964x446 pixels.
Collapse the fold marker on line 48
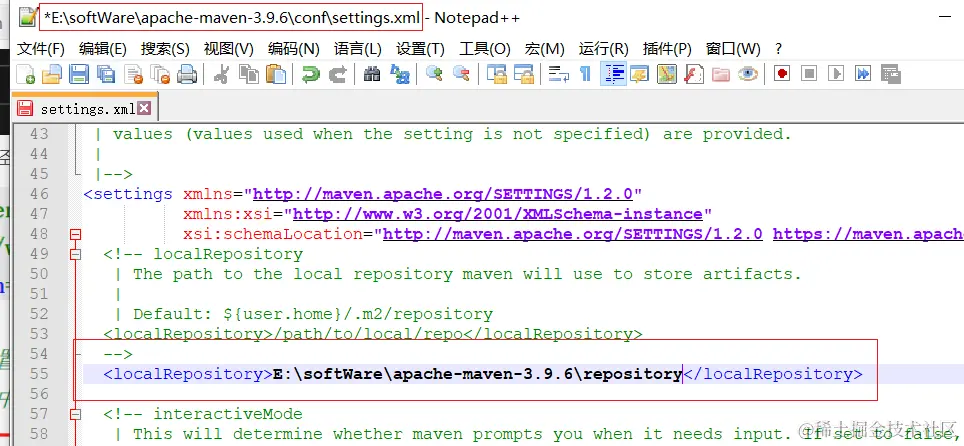point(76,234)
